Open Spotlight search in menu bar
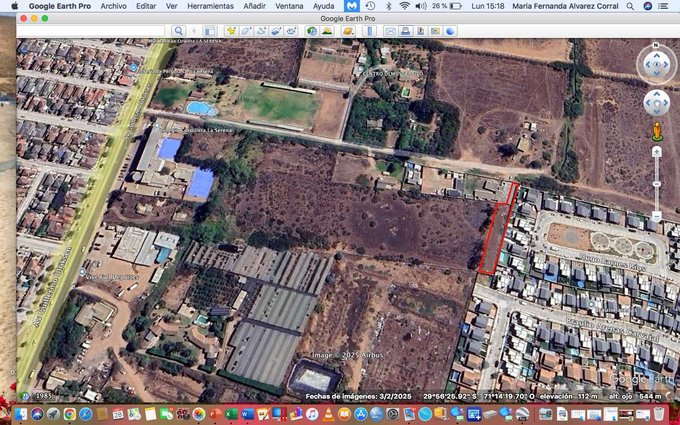The width and height of the screenshot is (680, 425). tap(630, 6)
